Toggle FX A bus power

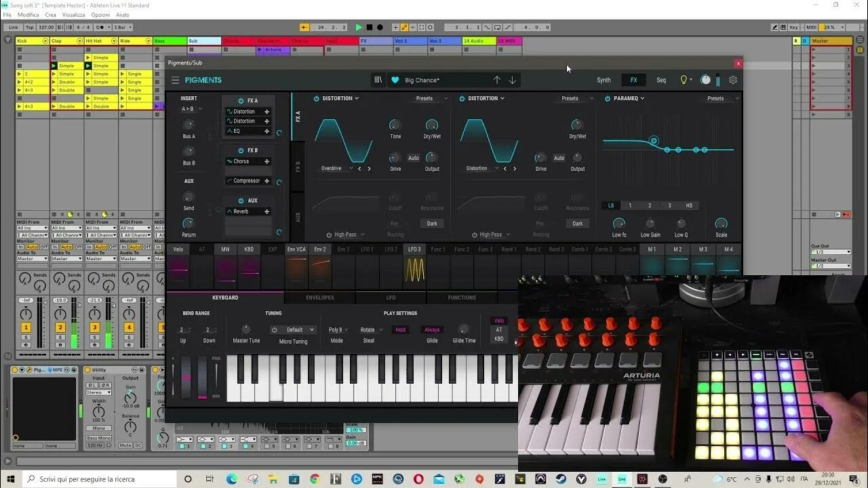(x=241, y=100)
